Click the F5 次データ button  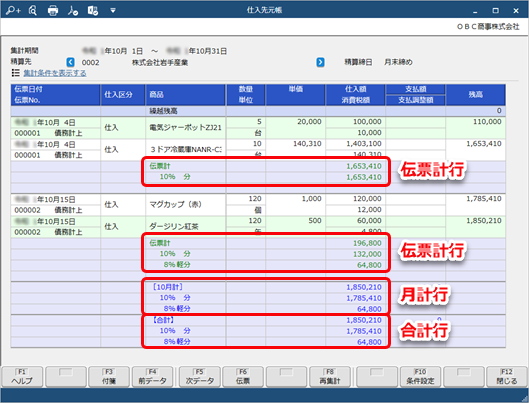click(x=199, y=377)
